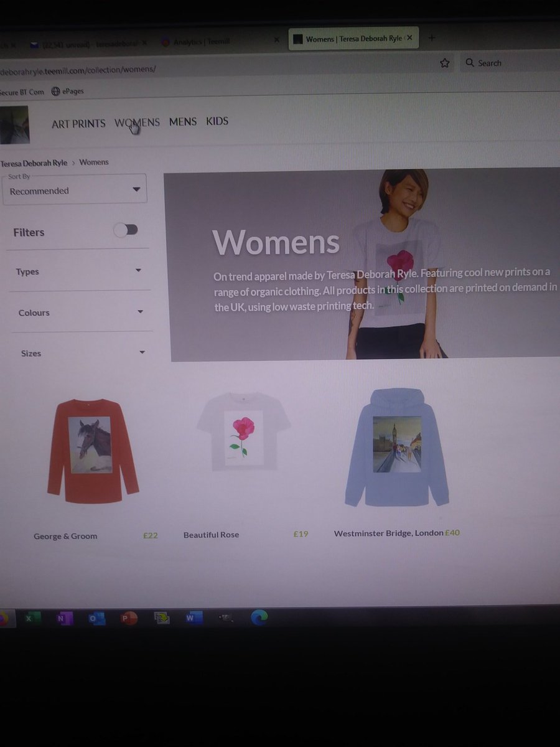Click the red George & Groom shirt image

pyautogui.click(x=93, y=451)
